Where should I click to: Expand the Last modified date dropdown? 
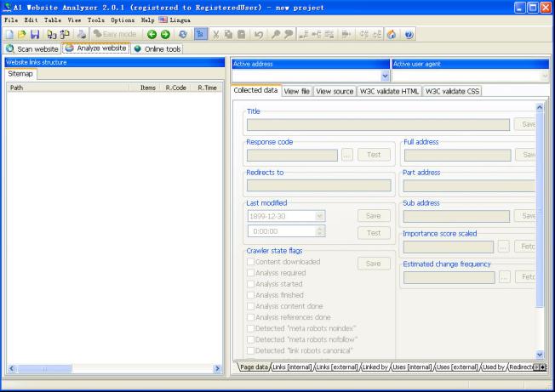(x=319, y=216)
